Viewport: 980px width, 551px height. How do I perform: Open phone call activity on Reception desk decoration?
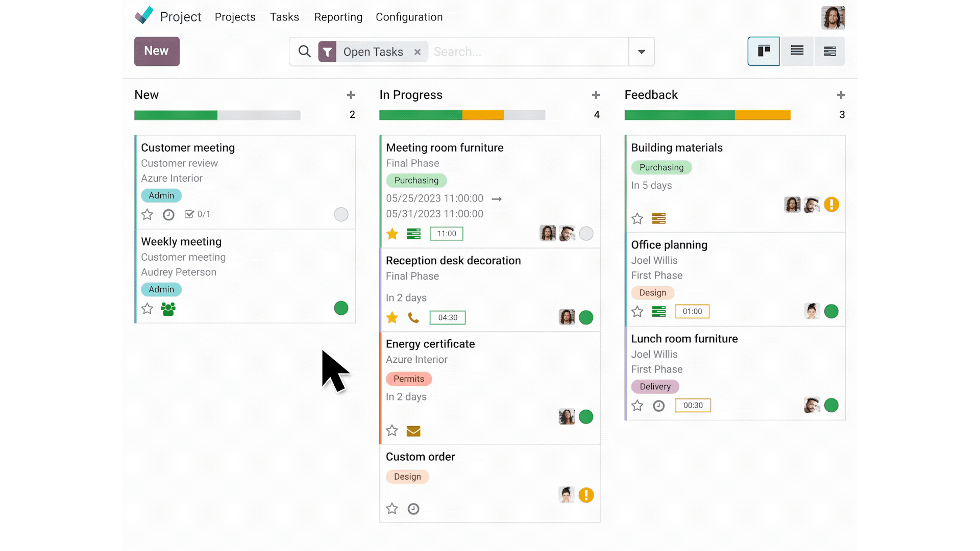pos(413,318)
